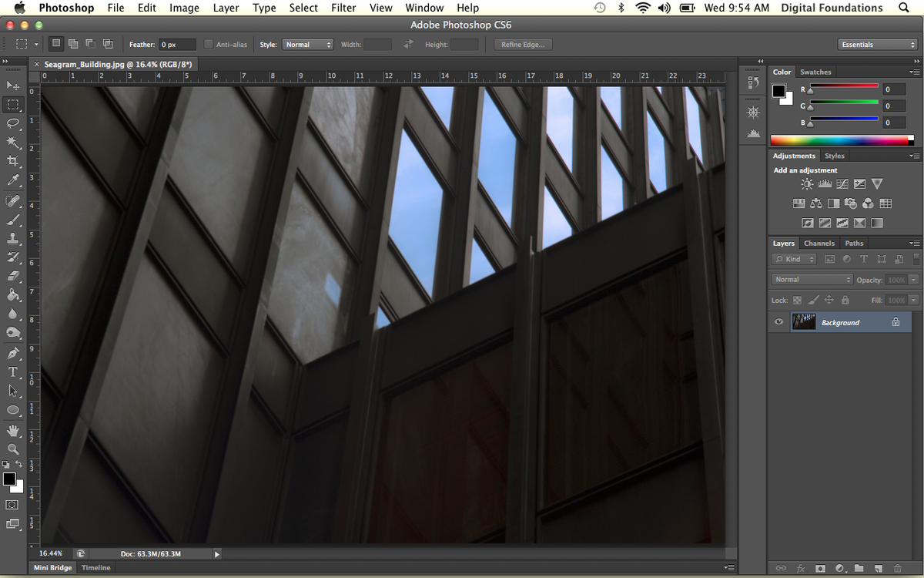Switch to the Swatches tab
Viewport: 924px width, 578px height.
815,72
